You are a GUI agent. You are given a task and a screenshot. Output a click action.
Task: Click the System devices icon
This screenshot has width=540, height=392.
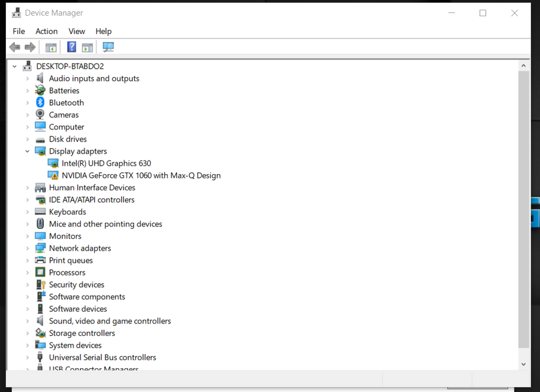[x=41, y=345]
